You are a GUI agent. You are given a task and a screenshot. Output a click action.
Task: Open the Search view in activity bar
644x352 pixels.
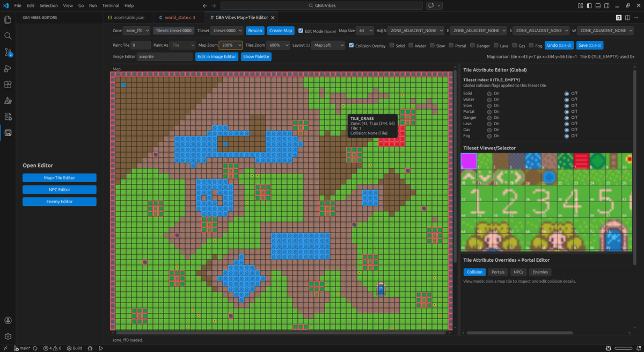[8, 36]
